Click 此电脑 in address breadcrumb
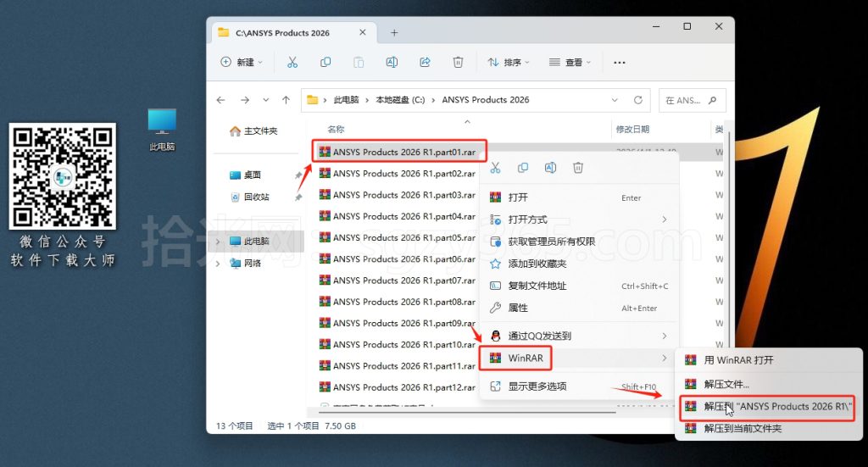 tap(346, 100)
